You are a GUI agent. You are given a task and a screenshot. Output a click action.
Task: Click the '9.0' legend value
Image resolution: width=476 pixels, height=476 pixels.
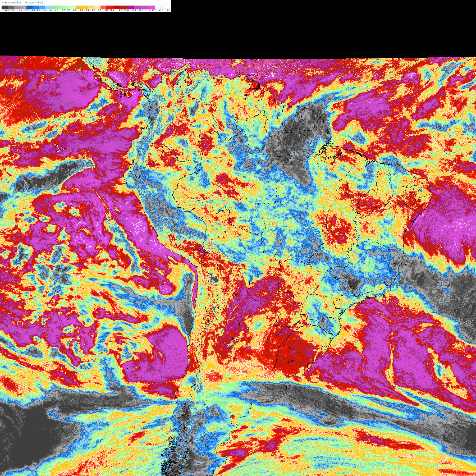[112, 10]
